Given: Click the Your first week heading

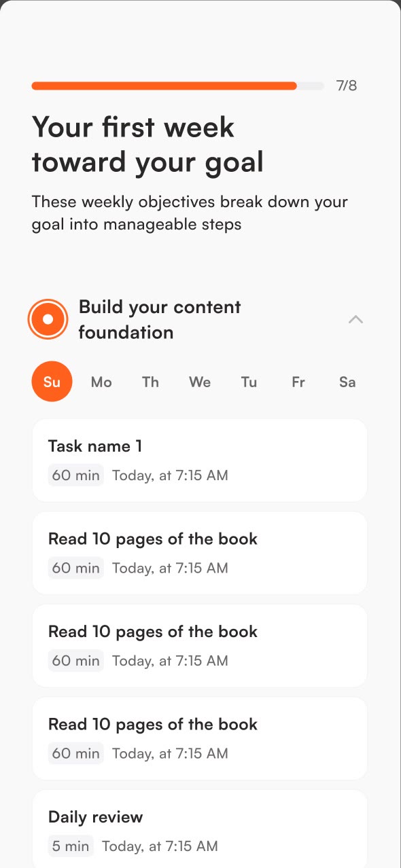Looking at the screenshot, I should click(147, 145).
